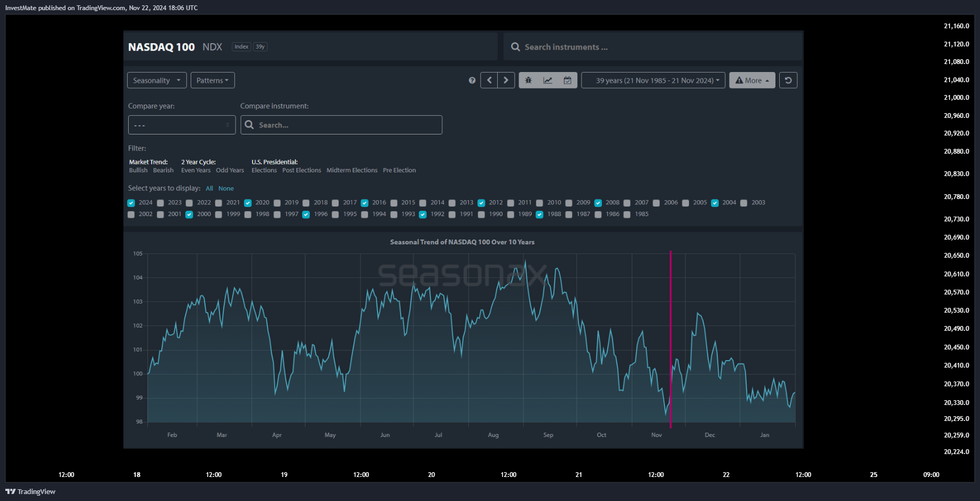Click the 39y badge next to NDX

coord(260,47)
